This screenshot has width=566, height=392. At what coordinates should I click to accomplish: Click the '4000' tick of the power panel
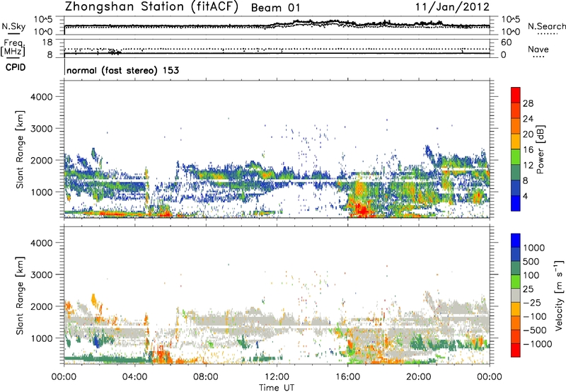click(x=41, y=97)
